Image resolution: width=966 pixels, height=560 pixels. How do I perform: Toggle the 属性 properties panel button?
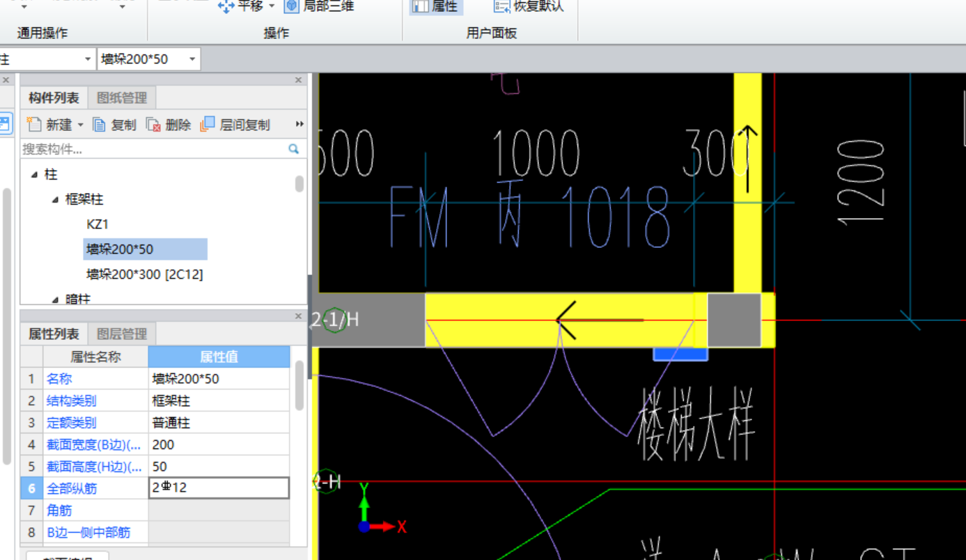436,6
